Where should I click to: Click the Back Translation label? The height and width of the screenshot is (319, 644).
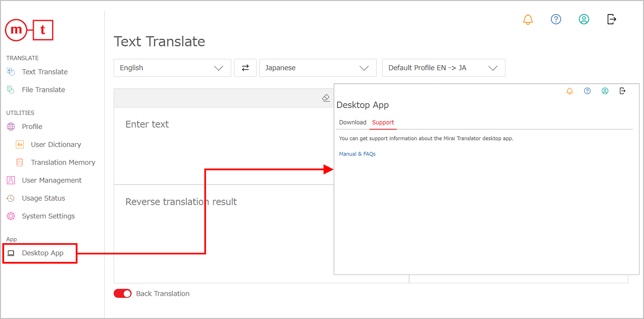click(163, 293)
